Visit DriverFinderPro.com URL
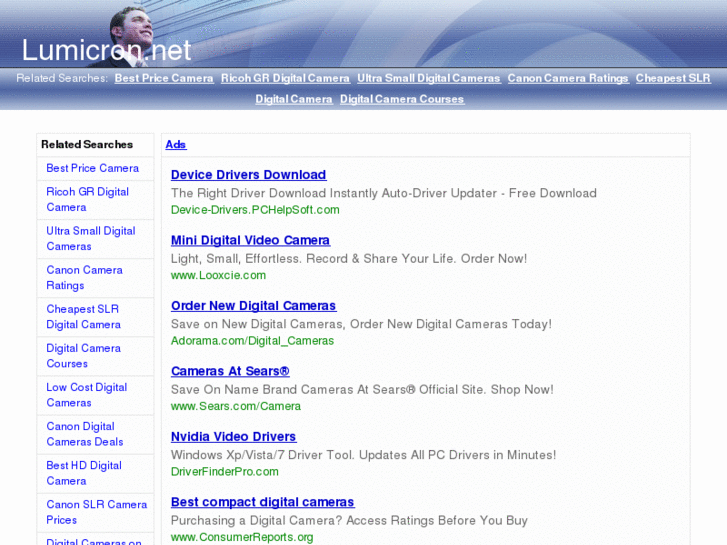 [225, 472]
